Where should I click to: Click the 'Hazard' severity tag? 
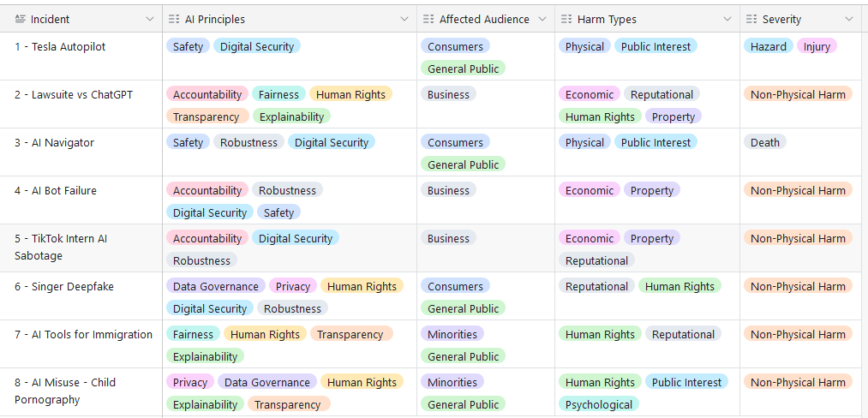[x=768, y=46]
